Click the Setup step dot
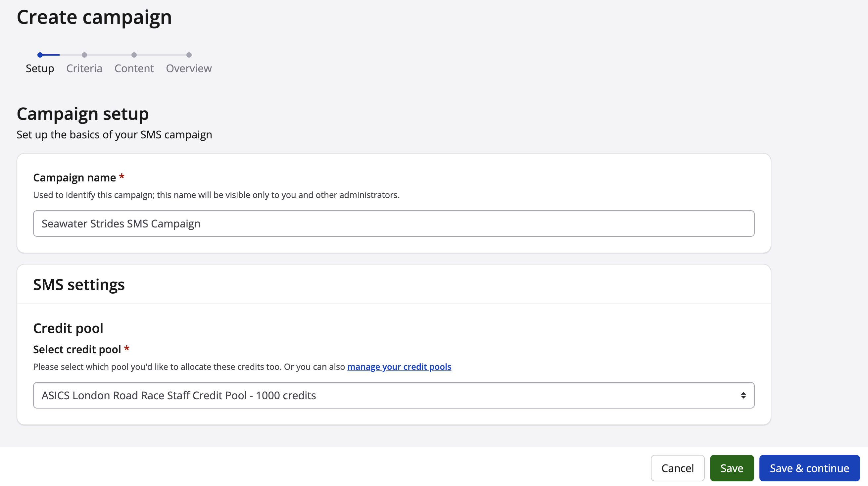The image size is (868, 486). [x=40, y=55]
